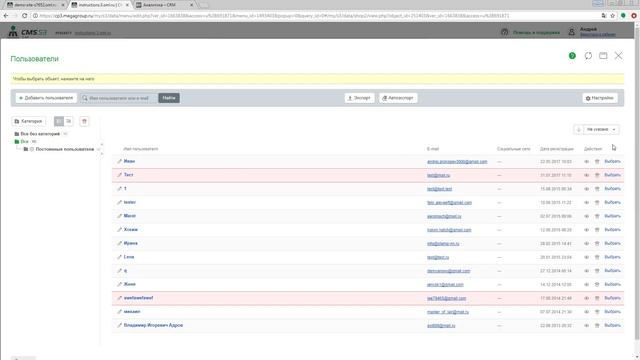This screenshot has height=360, width=640.
Task: Switch to the compact list view icon
Action: (x=69, y=121)
